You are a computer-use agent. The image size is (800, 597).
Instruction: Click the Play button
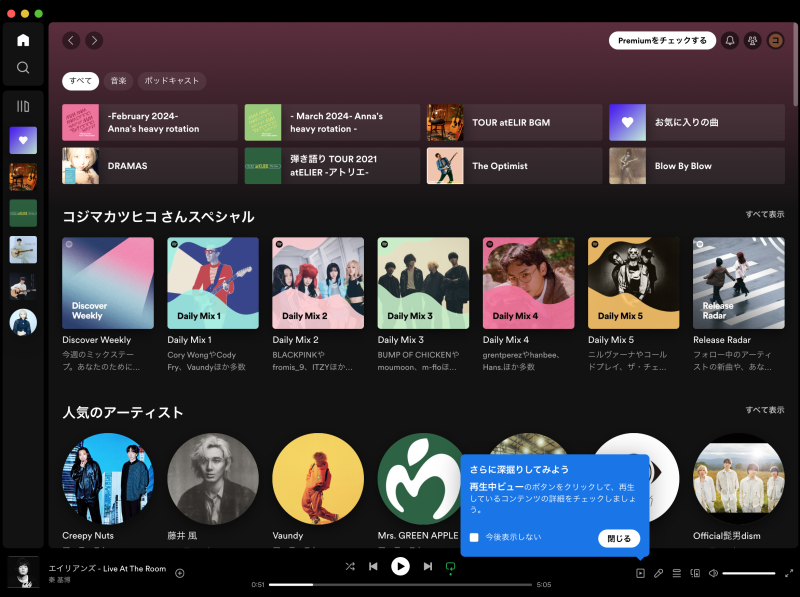pyautogui.click(x=401, y=566)
